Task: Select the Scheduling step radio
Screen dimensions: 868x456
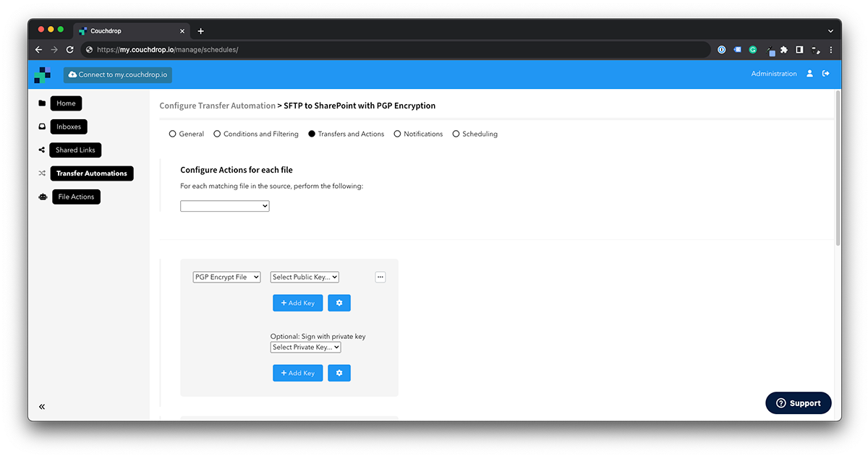Action: click(x=456, y=134)
